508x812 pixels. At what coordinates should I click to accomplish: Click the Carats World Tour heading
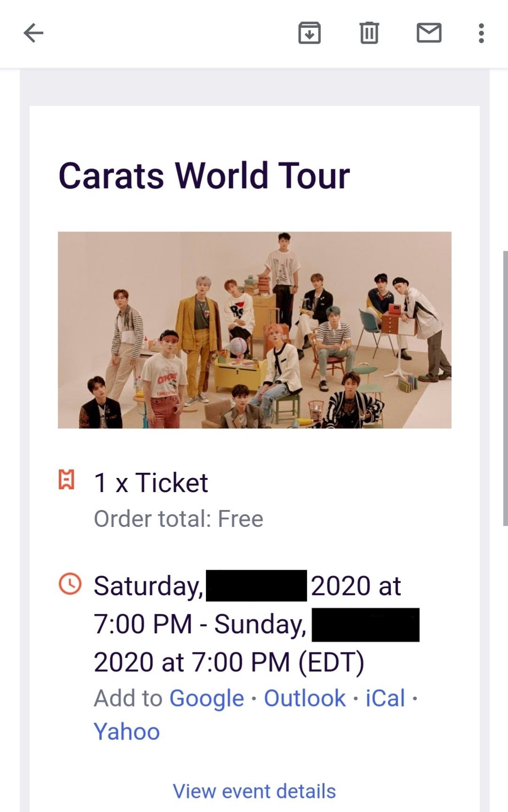click(x=204, y=175)
